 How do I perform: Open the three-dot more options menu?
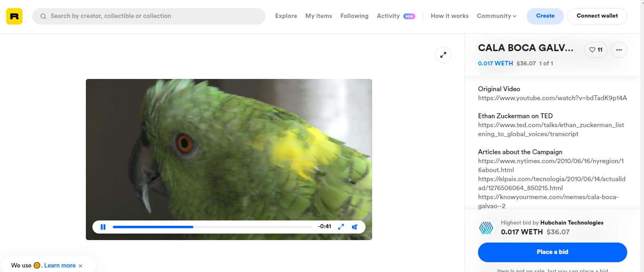(619, 50)
